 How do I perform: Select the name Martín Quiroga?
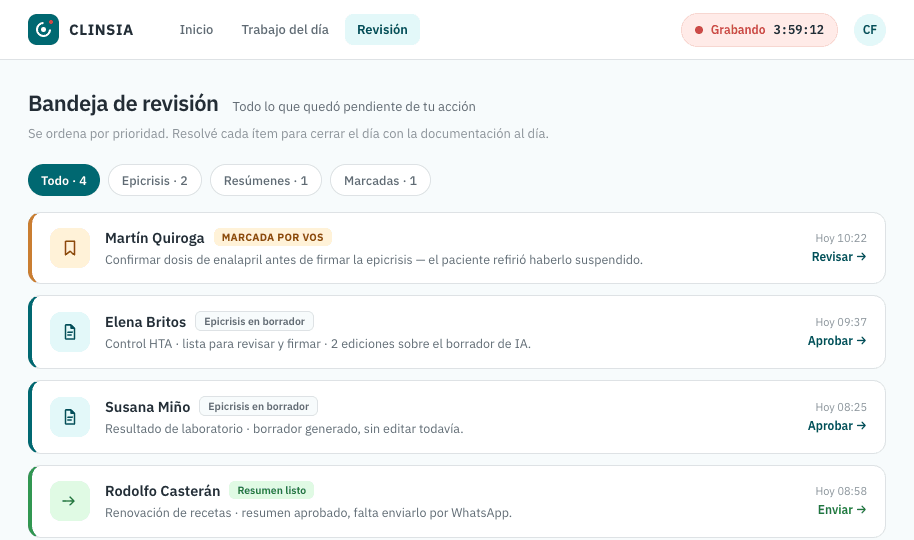(x=154, y=238)
